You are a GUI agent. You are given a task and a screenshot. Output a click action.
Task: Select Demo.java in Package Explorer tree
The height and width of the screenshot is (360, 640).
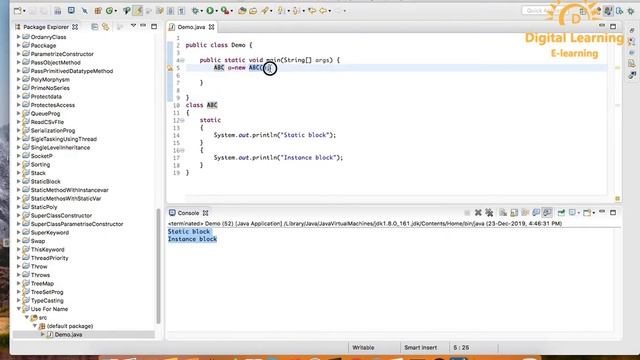(68, 335)
